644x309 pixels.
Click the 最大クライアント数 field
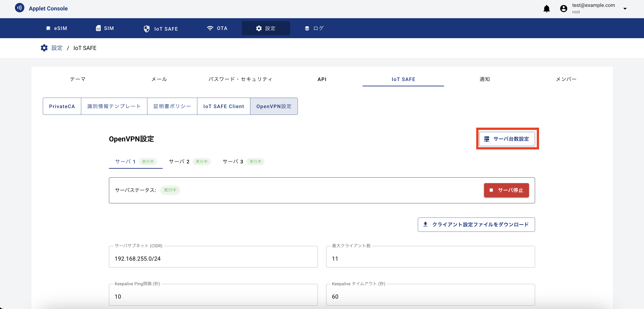click(x=431, y=259)
